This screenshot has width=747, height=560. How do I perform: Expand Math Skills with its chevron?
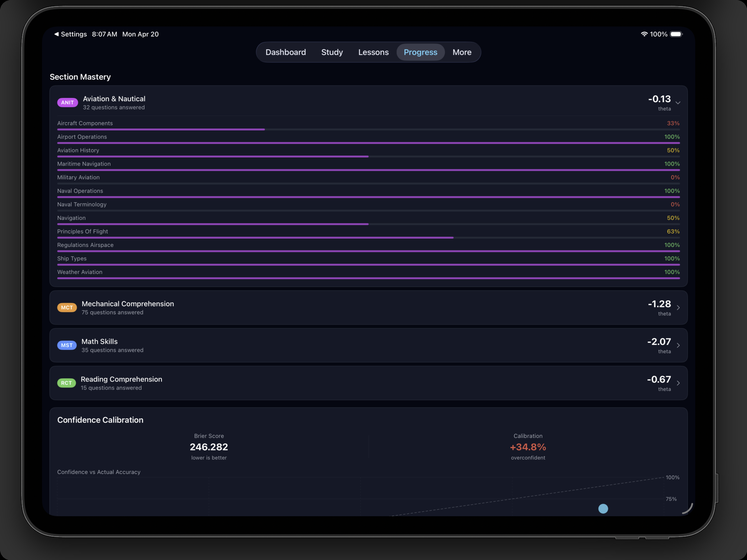coord(678,345)
